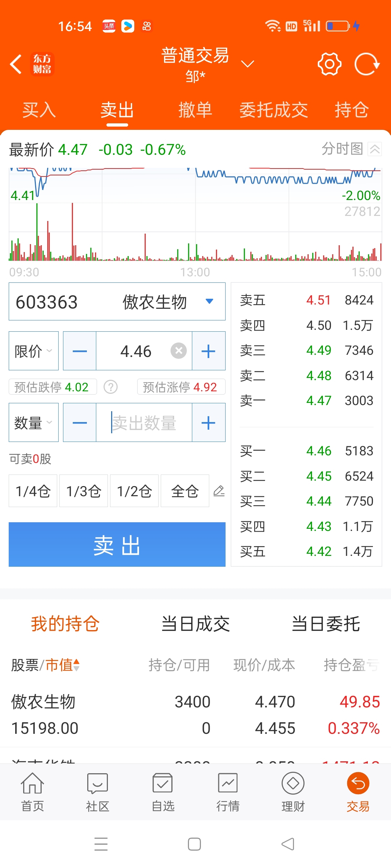The image size is (391, 868).
Task: Select the 卖出 tab
Action: [x=117, y=110]
